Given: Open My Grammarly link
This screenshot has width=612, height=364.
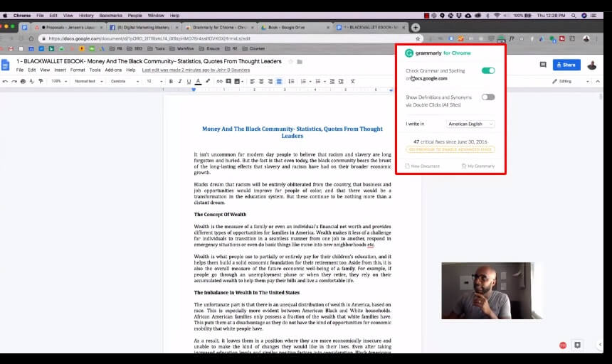Looking at the screenshot, I should [478, 166].
